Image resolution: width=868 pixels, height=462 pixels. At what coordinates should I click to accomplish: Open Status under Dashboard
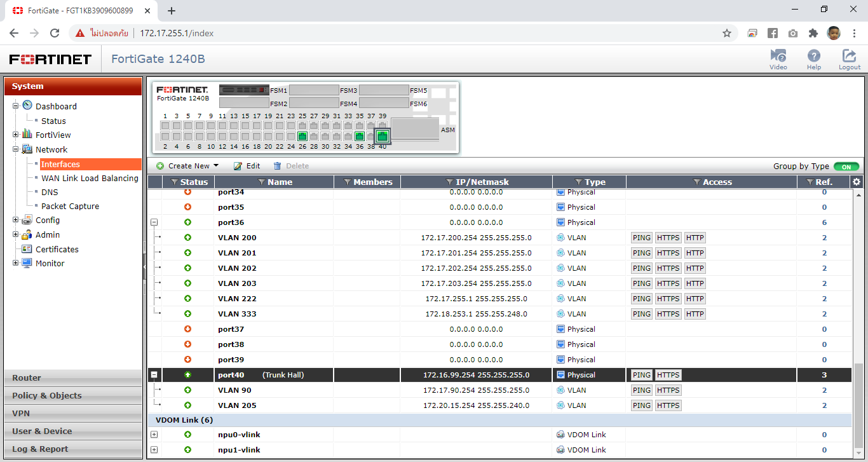53,121
